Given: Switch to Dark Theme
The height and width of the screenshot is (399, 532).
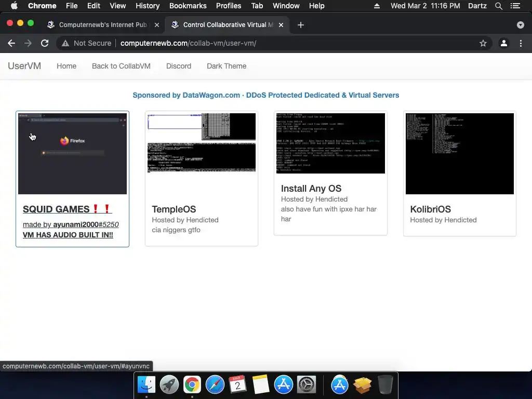Looking at the screenshot, I should click(x=227, y=66).
